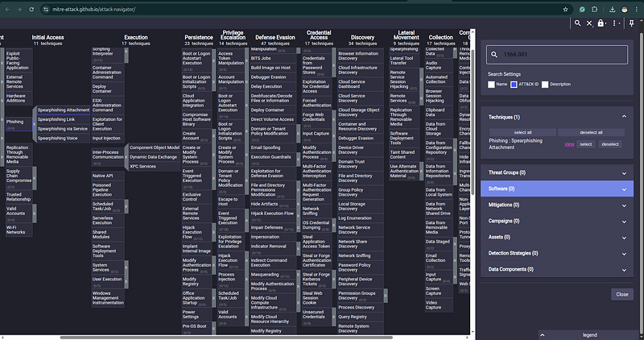Collapse Phishing sub-techniques using its side handle
This screenshot has height=340, width=644.
tap(34, 124)
